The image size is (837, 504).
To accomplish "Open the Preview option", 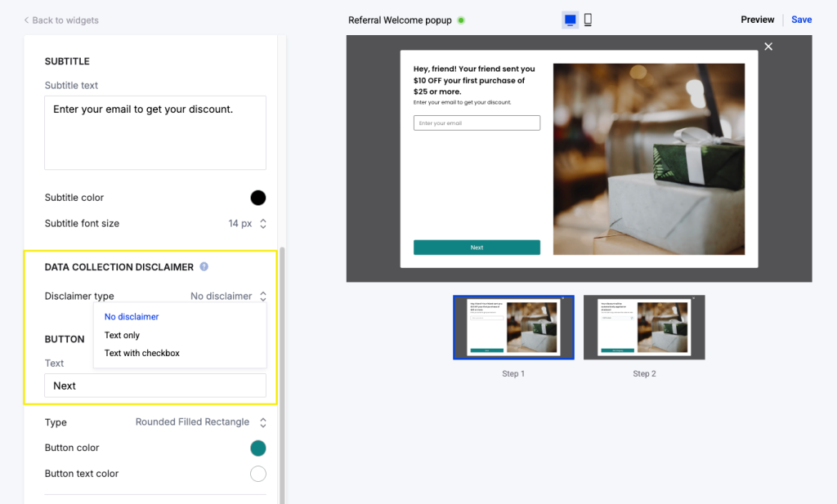I will 756,19.
